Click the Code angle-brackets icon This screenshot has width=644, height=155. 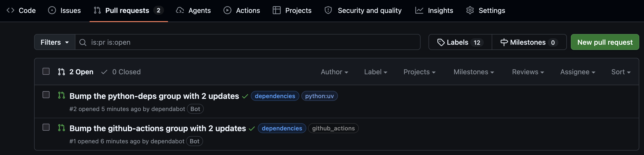[10, 10]
